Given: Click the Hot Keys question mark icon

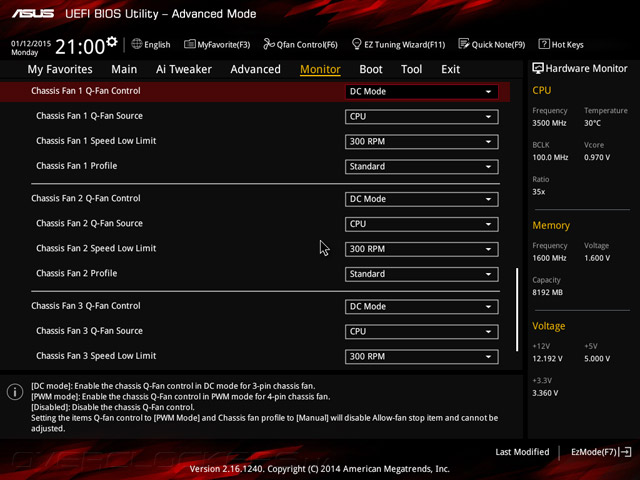Looking at the screenshot, I should pos(544,44).
